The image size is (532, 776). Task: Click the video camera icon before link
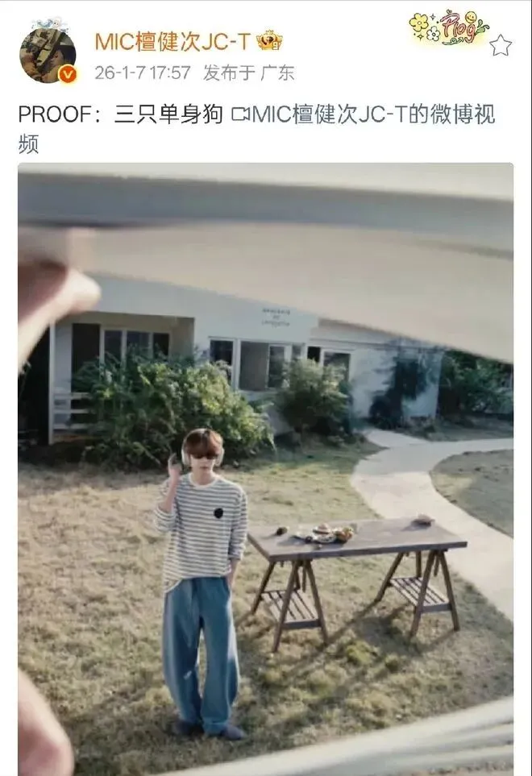coord(240,114)
